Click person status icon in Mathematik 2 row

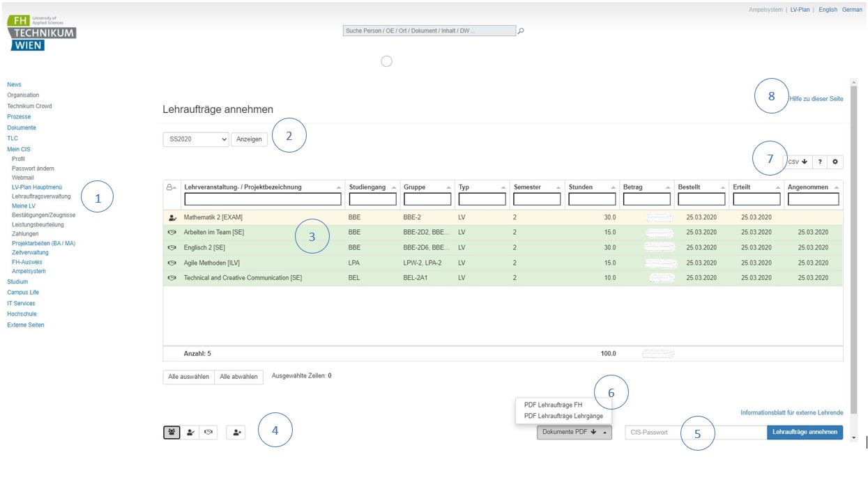pos(172,217)
